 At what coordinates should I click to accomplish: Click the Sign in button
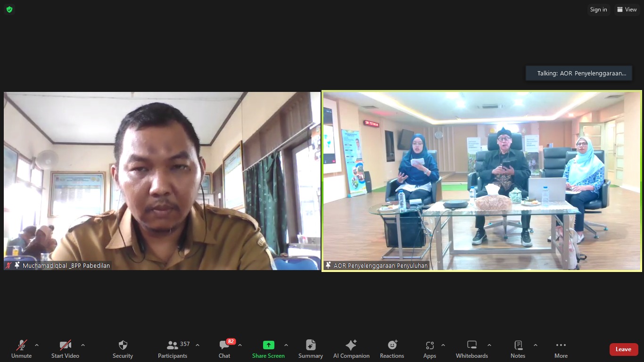599,10
